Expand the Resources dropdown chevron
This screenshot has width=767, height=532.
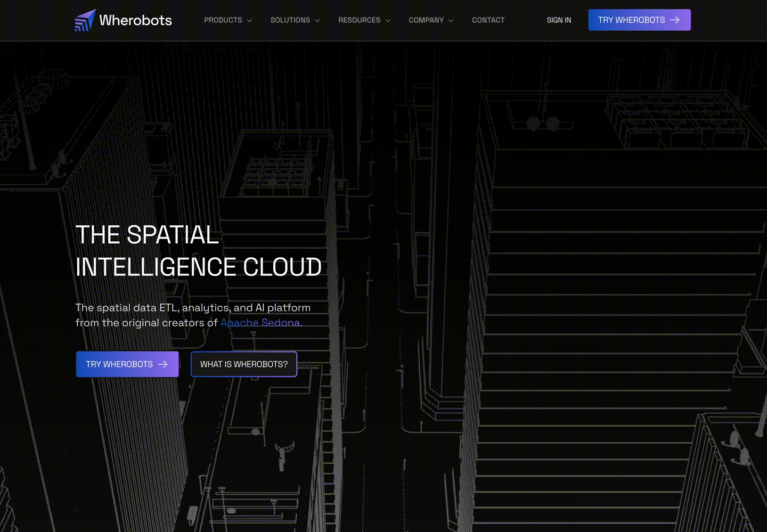[x=388, y=21]
